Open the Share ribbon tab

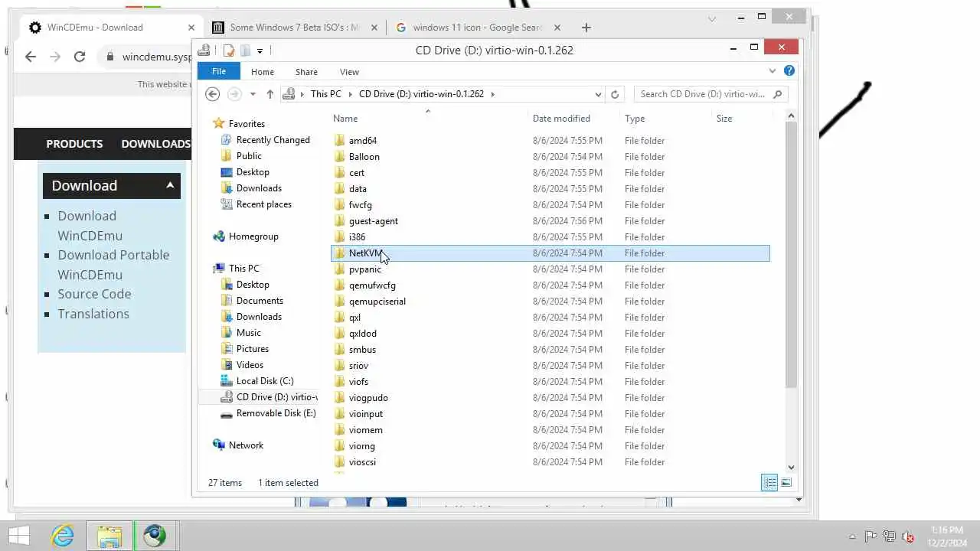(x=306, y=72)
